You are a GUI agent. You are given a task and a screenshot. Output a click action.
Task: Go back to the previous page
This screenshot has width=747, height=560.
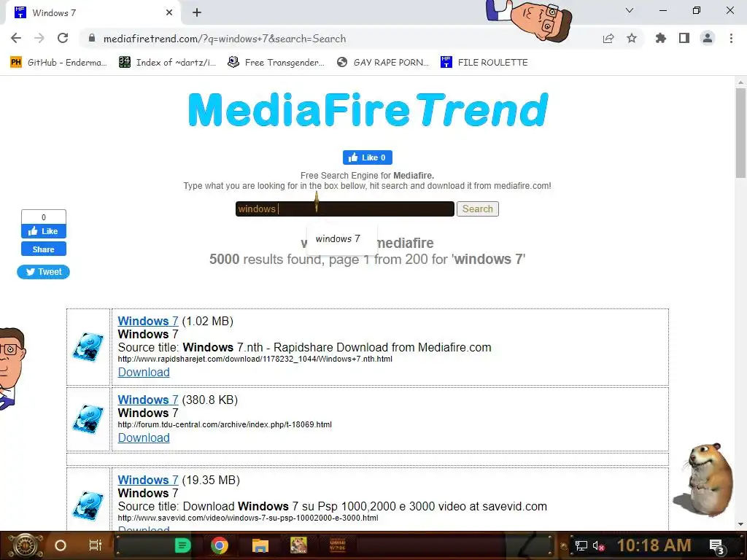16,38
